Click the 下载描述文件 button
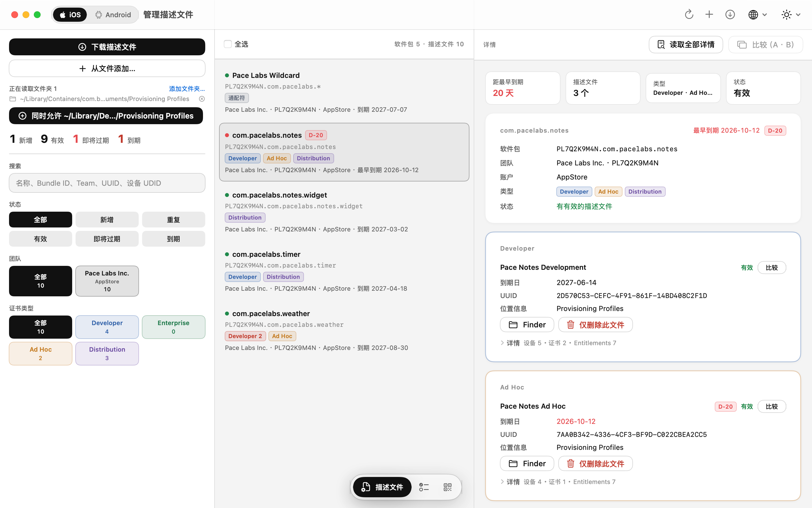This screenshot has height=508, width=812. [x=107, y=47]
